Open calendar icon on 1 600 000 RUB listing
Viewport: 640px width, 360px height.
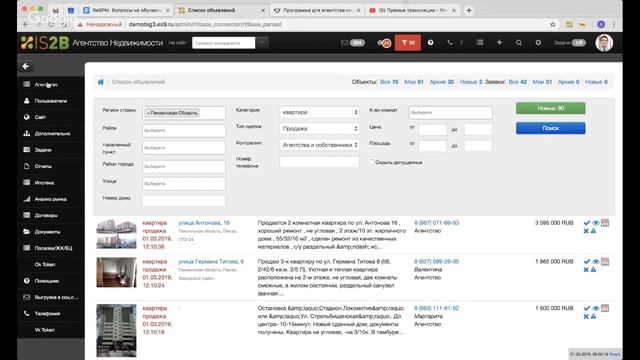coord(605,309)
